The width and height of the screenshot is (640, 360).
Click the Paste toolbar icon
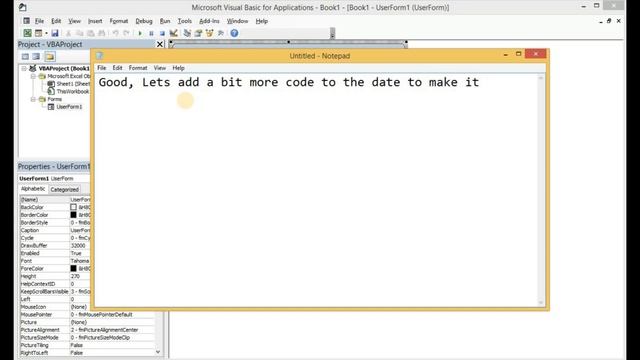[91, 33]
